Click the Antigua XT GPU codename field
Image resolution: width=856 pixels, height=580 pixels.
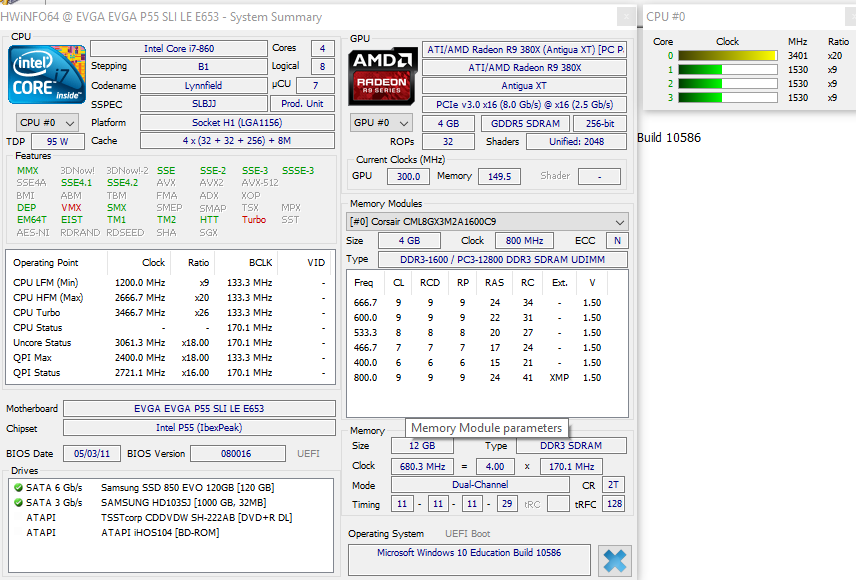click(x=524, y=86)
